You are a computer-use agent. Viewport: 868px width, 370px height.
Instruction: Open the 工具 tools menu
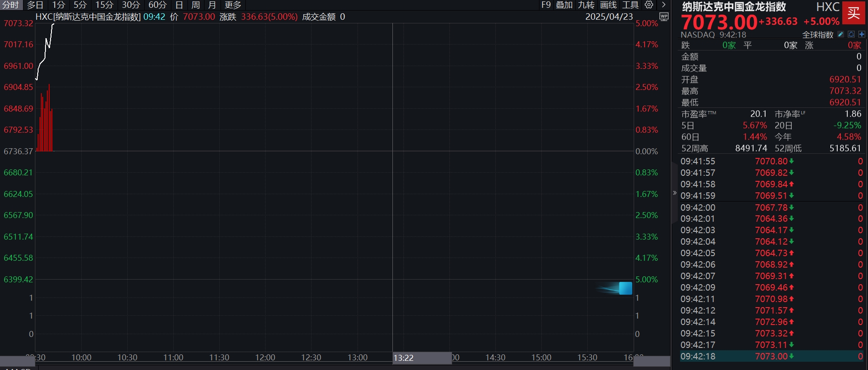pyautogui.click(x=630, y=5)
